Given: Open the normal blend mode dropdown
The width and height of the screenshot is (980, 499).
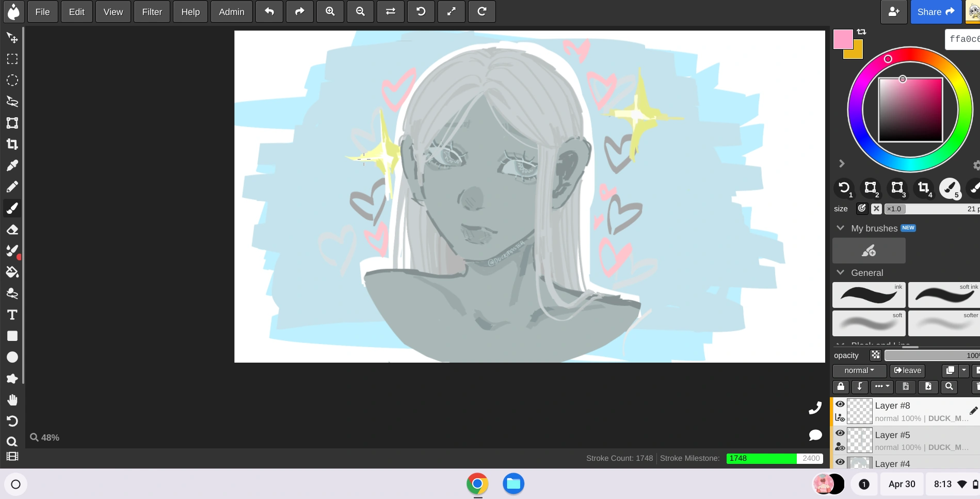Looking at the screenshot, I should (858, 370).
